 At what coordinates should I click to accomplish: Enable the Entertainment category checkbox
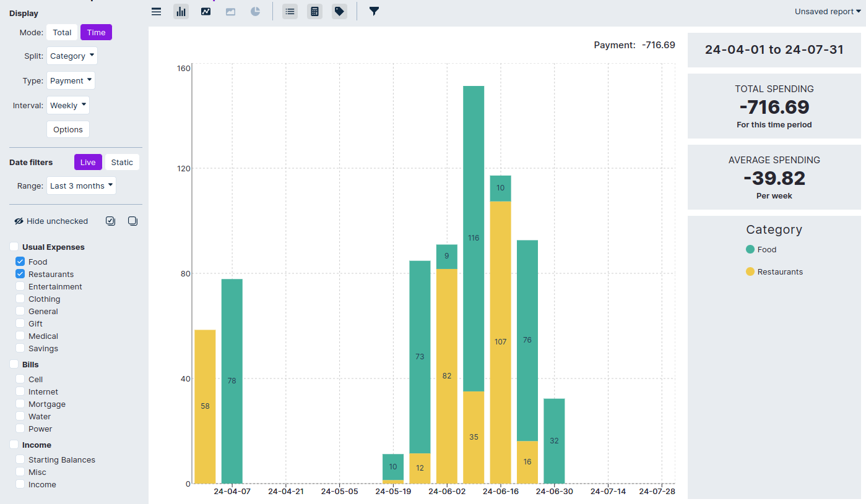[20, 286]
